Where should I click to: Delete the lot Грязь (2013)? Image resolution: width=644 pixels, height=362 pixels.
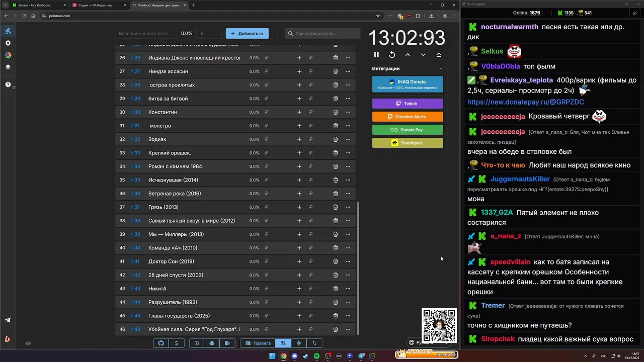tap(336, 207)
